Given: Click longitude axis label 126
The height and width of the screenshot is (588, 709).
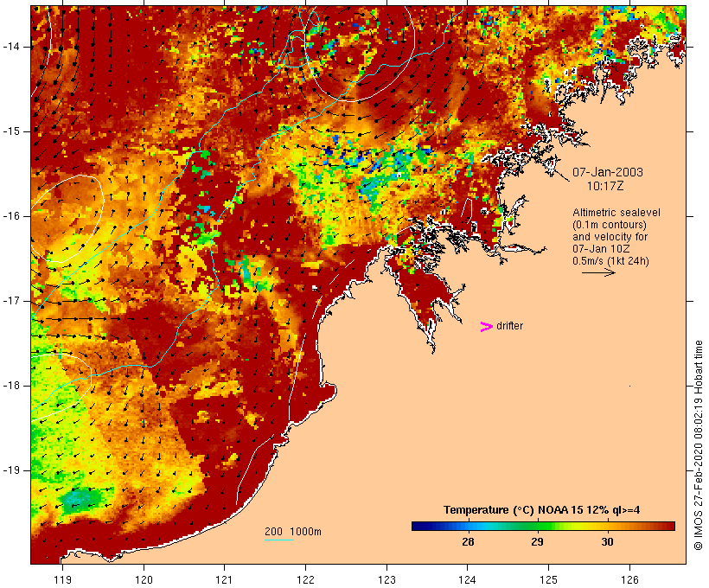Looking at the screenshot, I should tap(629, 579).
